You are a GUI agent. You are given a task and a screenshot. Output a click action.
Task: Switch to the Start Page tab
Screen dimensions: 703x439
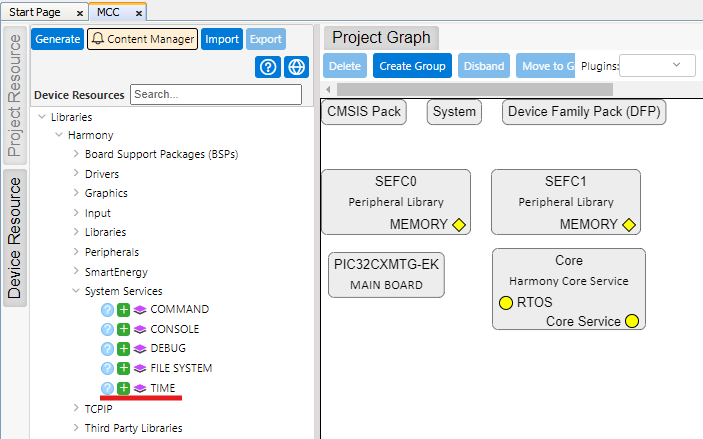click(x=36, y=11)
